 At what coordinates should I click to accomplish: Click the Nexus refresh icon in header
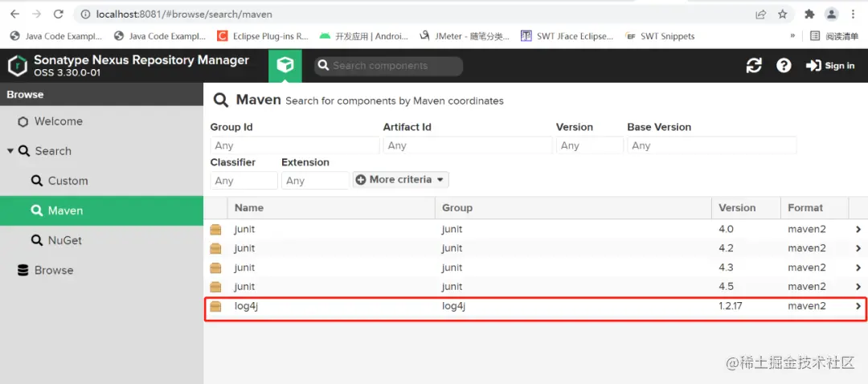pyautogui.click(x=754, y=66)
